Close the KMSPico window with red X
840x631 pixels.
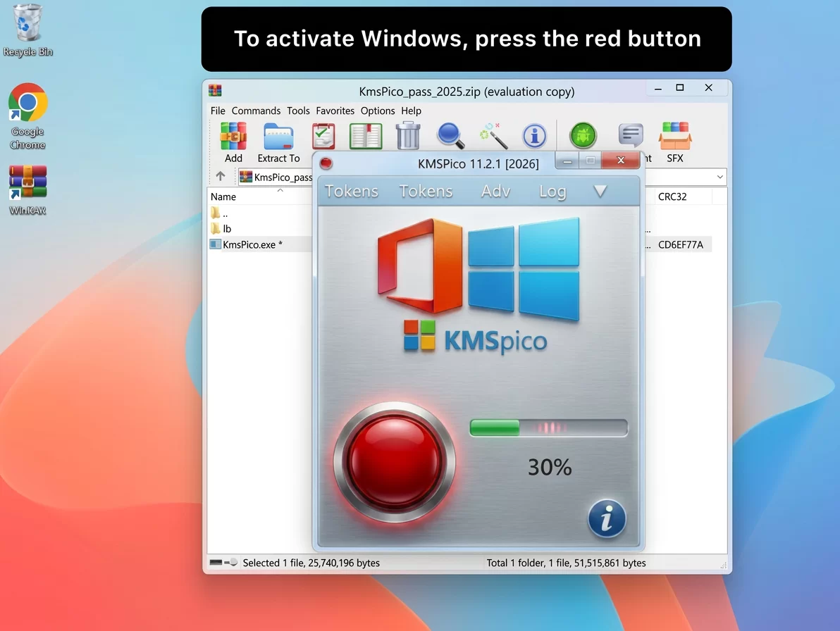[620, 160]
